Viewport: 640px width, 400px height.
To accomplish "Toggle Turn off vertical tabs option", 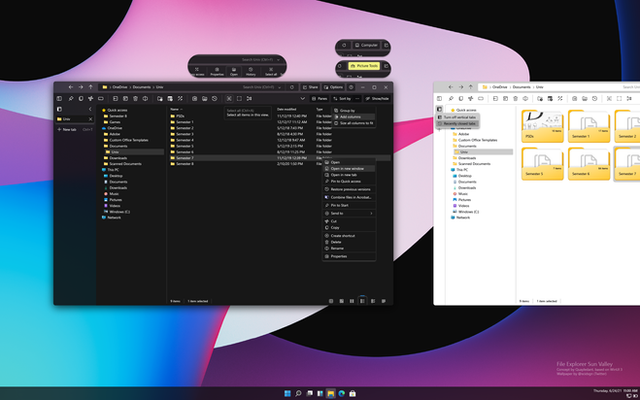I will 460,117.
